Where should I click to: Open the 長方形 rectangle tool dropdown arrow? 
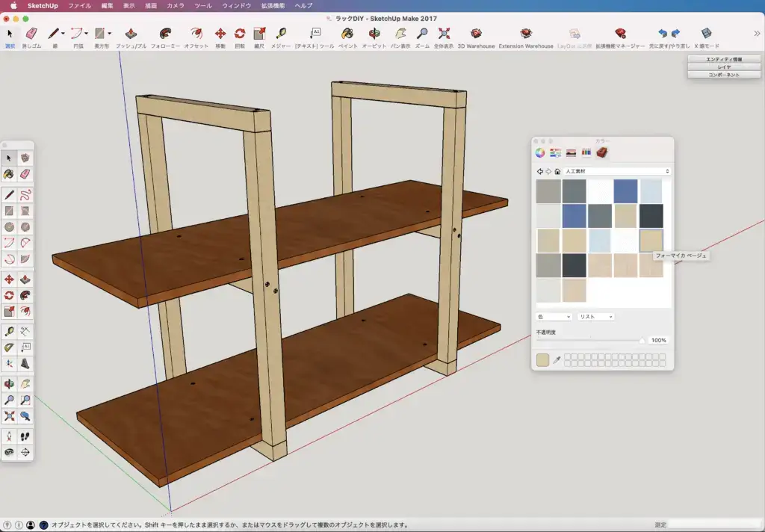[x=109, y=34]
